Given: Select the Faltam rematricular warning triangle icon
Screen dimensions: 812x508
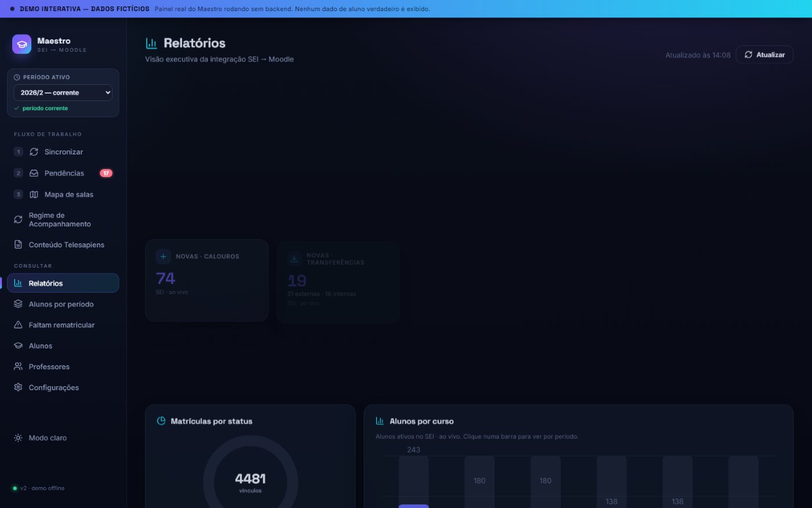Looking at the screenshot, I should [x=18, y=325].
